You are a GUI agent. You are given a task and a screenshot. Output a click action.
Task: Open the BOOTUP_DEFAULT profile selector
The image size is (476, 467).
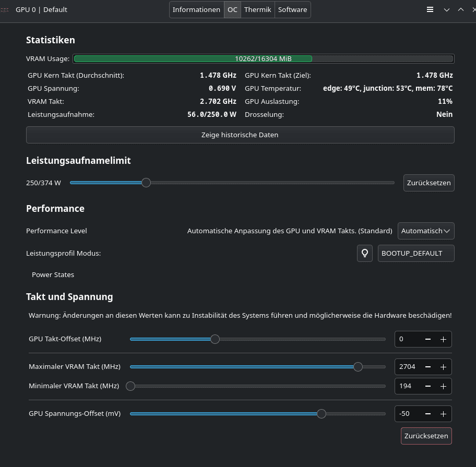(415, 253)
